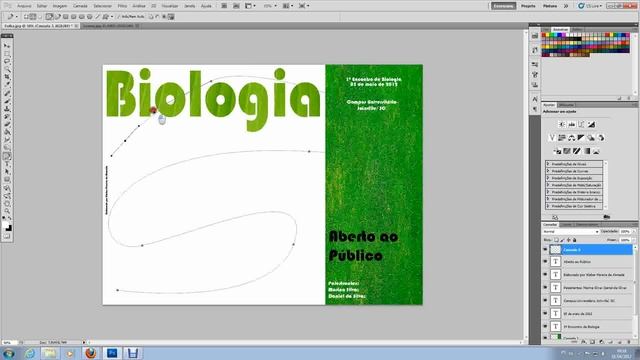The width and height of the screenshot is (640, 360).
Task: Expand the Predefinições de Matiz/Saturação presets
Action: (548, 185)
